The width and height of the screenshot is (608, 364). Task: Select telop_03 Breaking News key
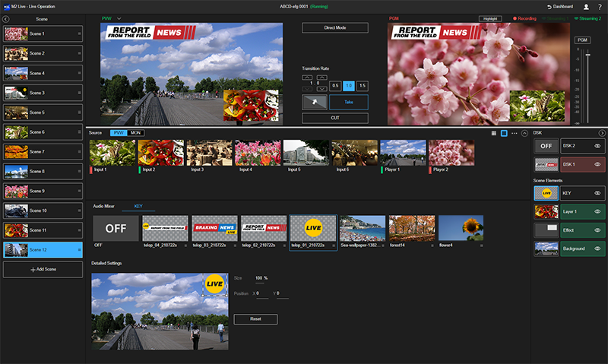214,228
